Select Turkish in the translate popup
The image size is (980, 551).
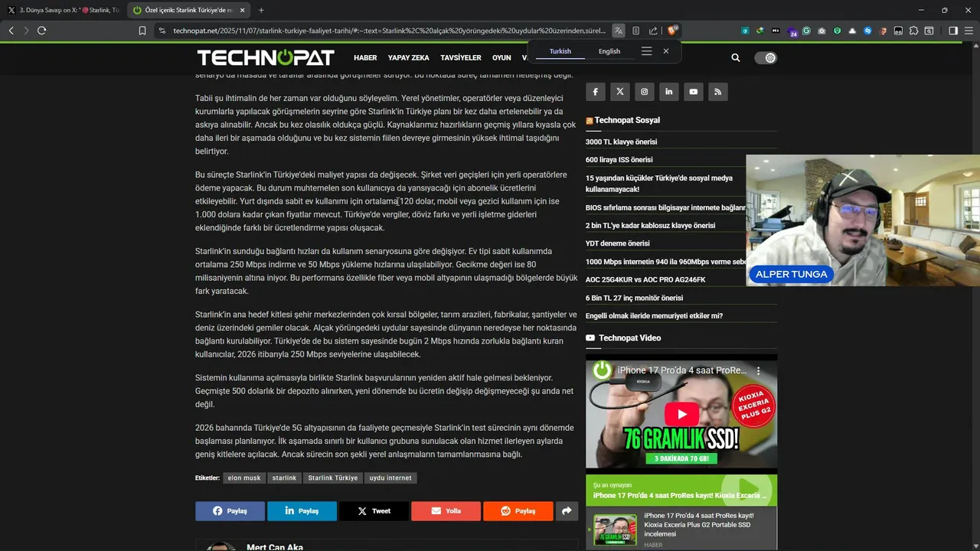click(560, 51)
